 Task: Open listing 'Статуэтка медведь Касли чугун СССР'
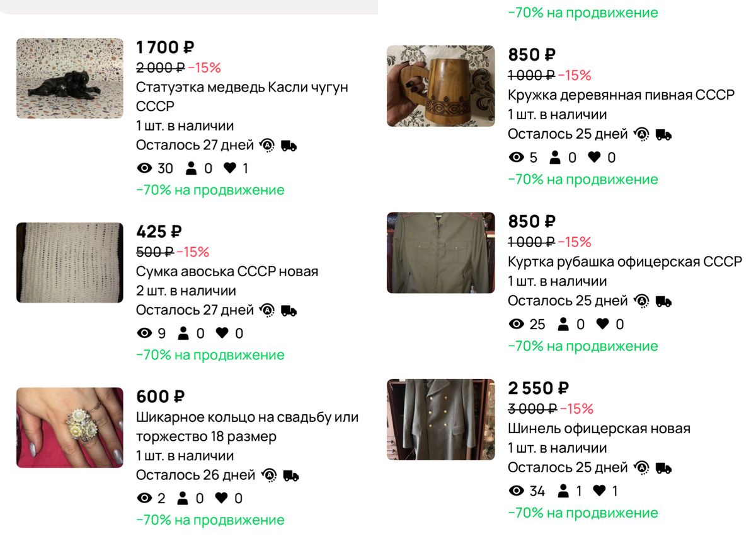(241, 87)
